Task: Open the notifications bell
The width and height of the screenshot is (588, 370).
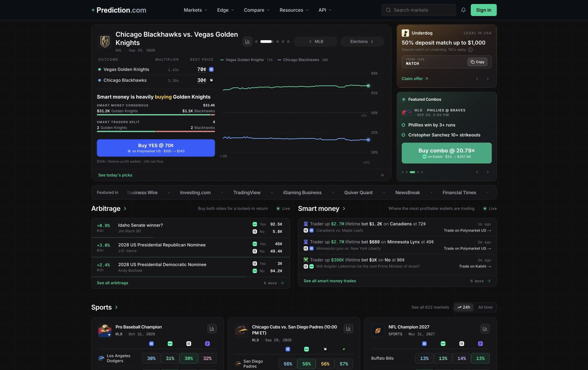Action: pyautogui.click(x=463, y=10)
